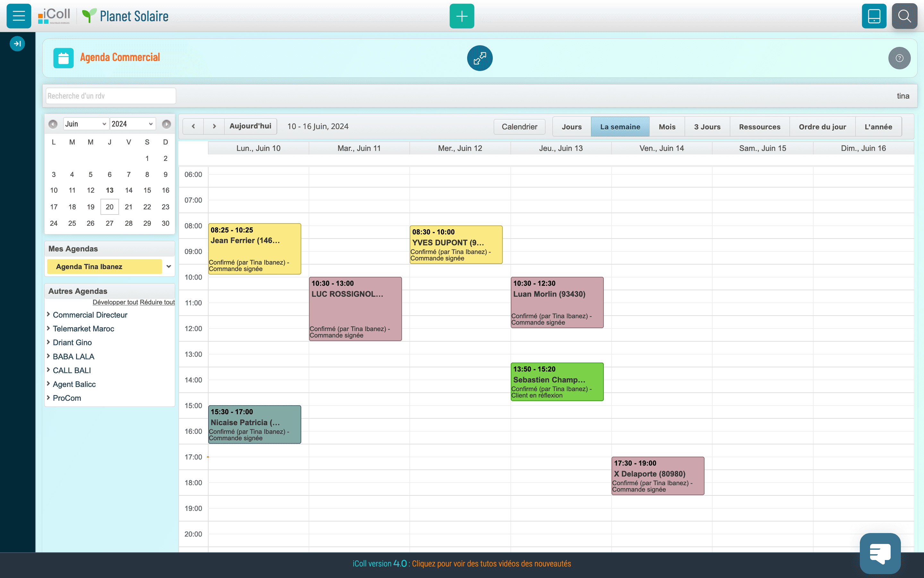The height and width of the screenshot is (578, 924).
Task: Select Agenda Tina Ibanez yellow agenda
Action: tap(104, 267)
